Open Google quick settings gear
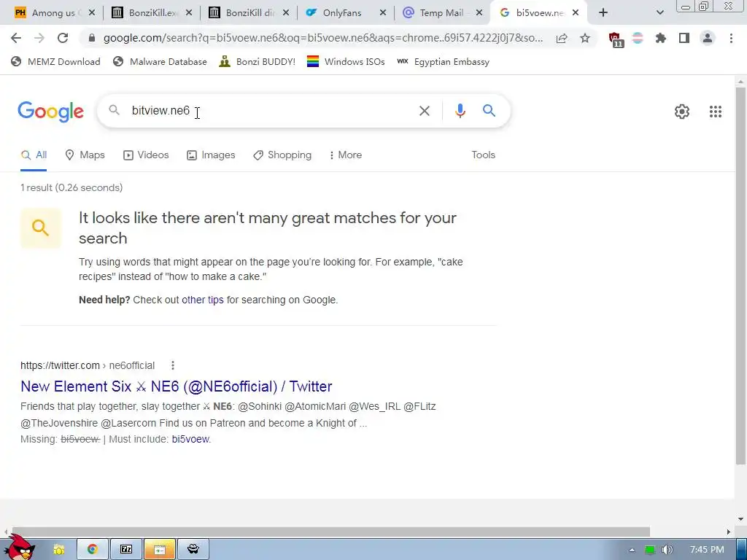Image resolution: width=747 pixels, height=560 pixels. [x=682, y=112]
